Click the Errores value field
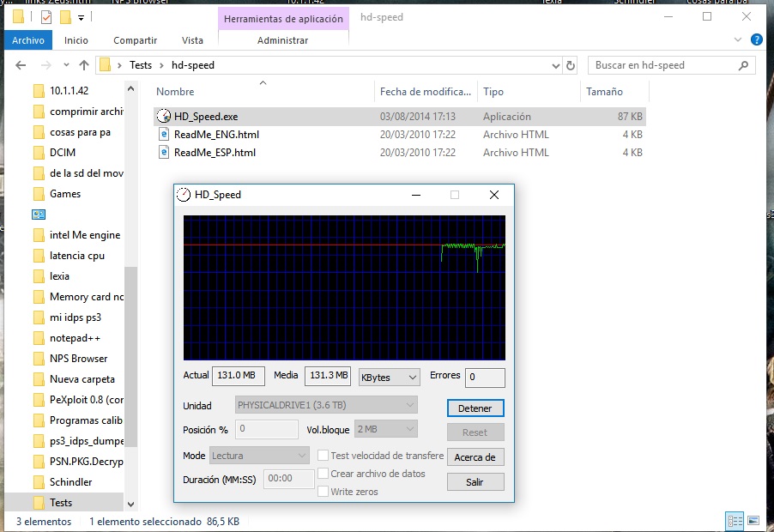Image resolution: width=774 pixels, height=532 pixels. tap(485, 378)
